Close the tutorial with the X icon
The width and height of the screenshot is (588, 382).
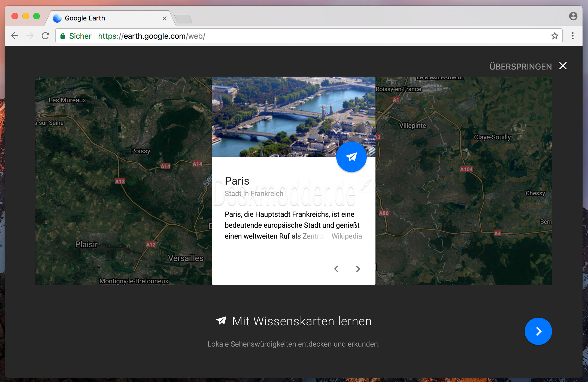pyautogui.click(x=563, y=66)
